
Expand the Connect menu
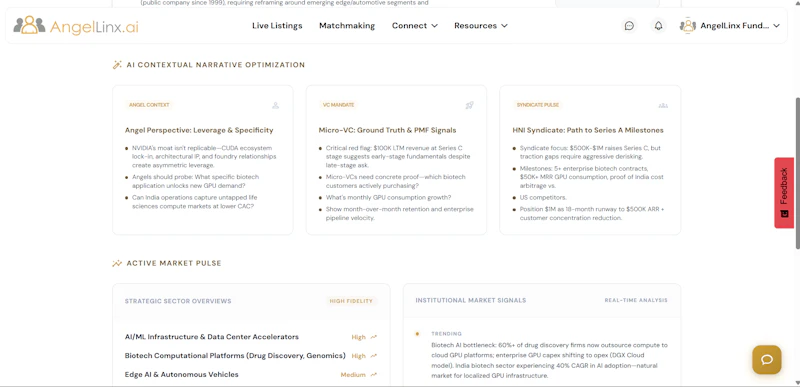click(415, 25)
